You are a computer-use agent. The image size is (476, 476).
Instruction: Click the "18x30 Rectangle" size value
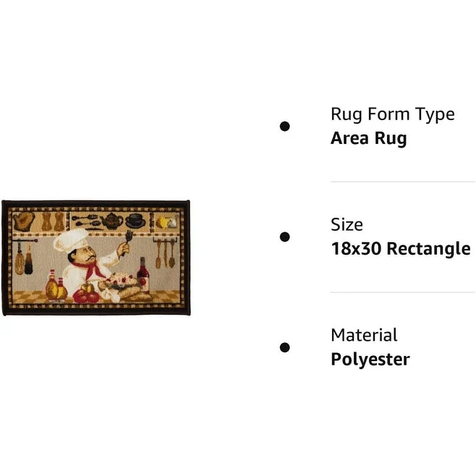point(400,249)
